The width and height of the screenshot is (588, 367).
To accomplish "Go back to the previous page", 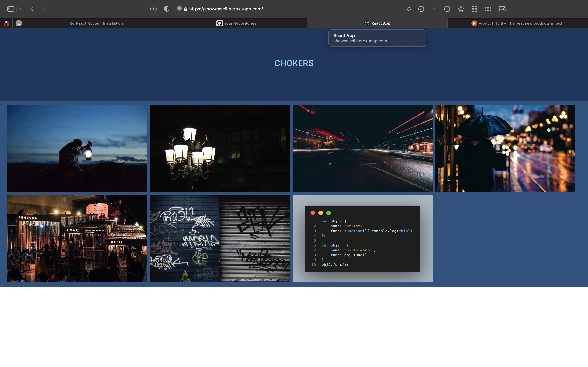I will [x=32, y=9].
